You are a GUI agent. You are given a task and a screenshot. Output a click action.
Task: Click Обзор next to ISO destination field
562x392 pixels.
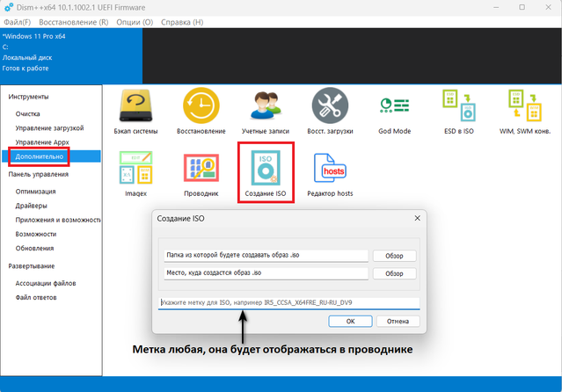[394, 273]
